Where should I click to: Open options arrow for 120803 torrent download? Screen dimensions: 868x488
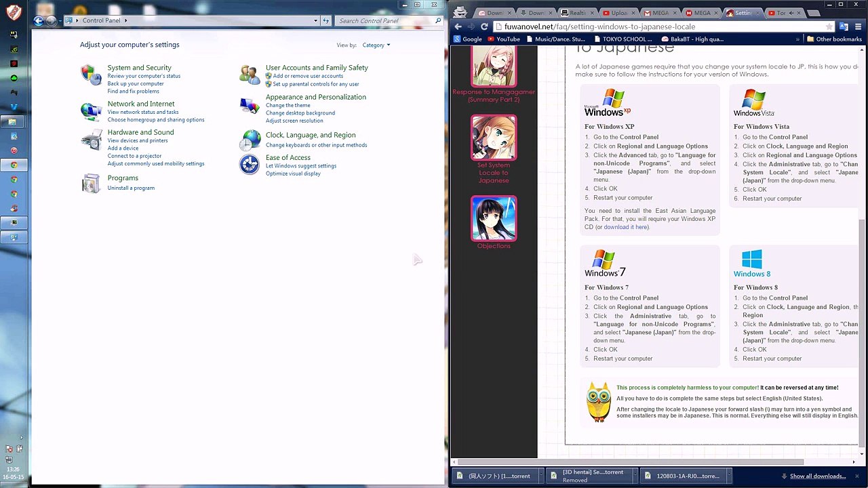click(x=728, y=476)
